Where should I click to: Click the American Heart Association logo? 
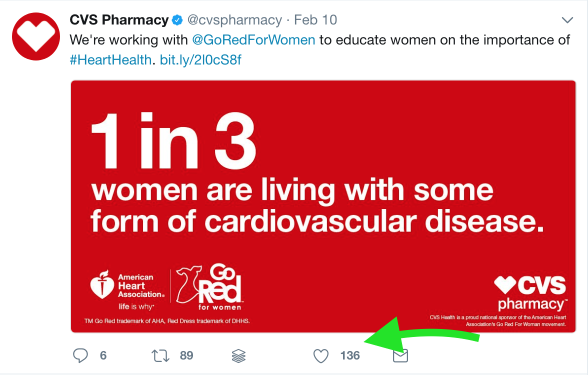(x=127, y=290)
